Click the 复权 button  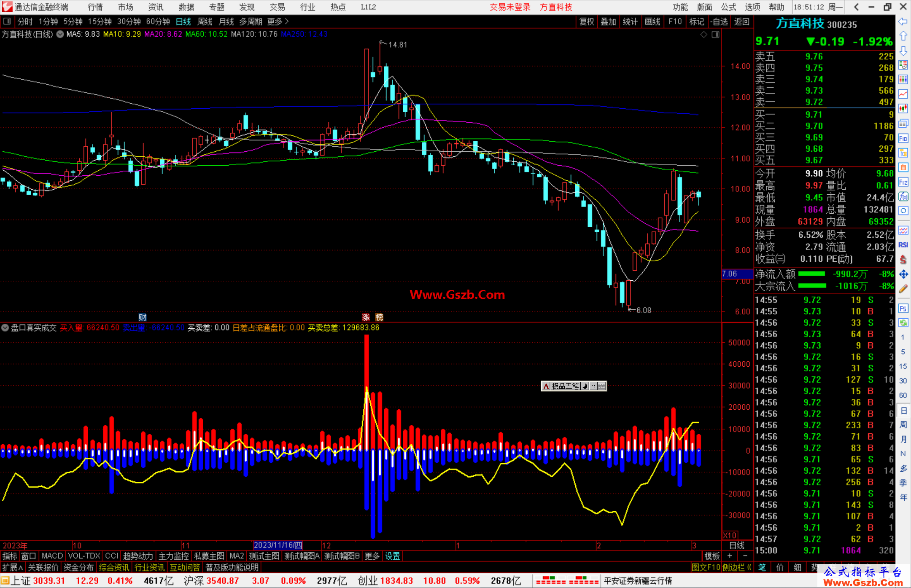click(586, 21)
